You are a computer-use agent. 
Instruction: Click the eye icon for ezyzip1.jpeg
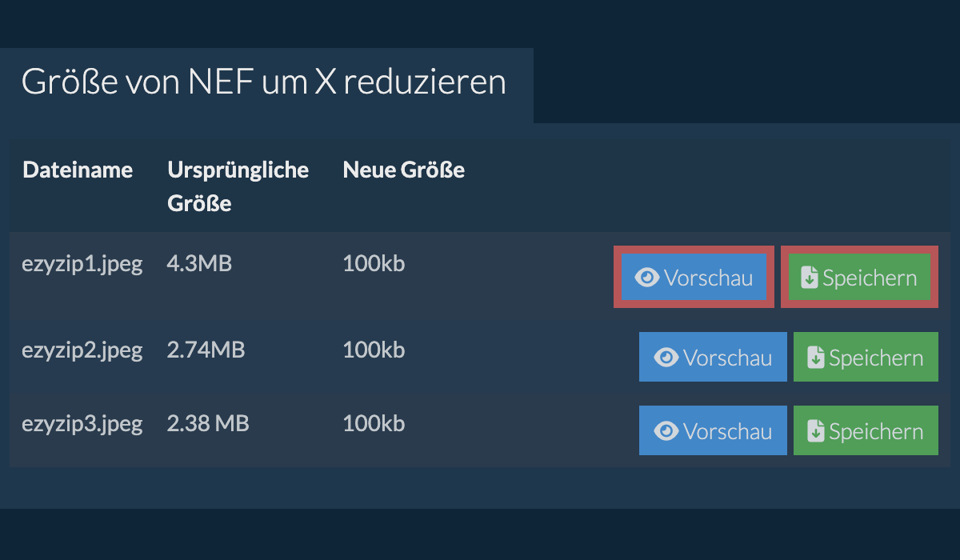(x=647, y=278)
